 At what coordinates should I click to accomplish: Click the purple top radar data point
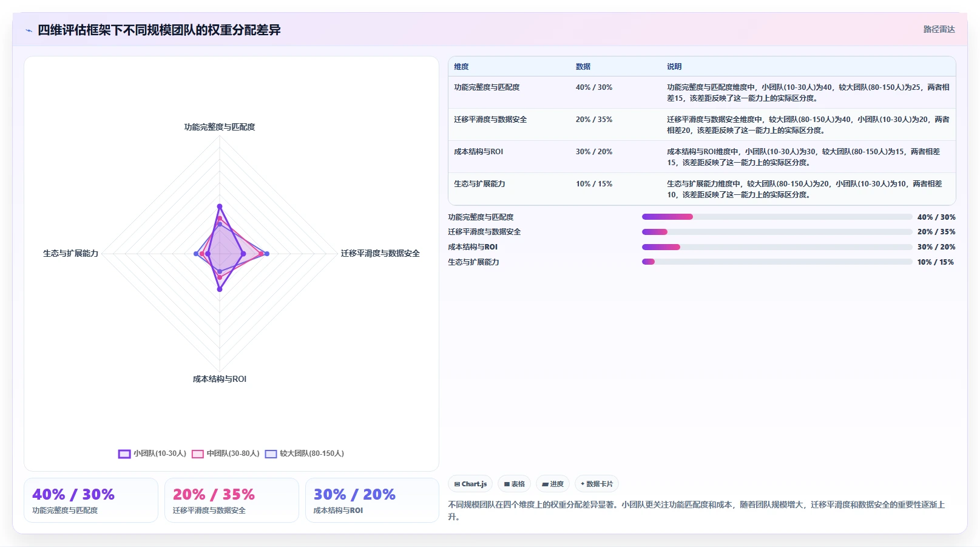(220, 206)
